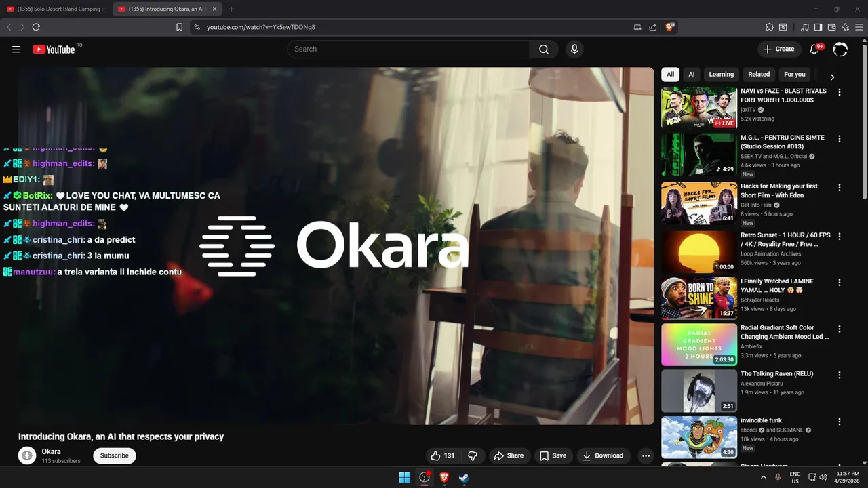Open options for invincible funk video
868x488 pixels.
point(840,422)
